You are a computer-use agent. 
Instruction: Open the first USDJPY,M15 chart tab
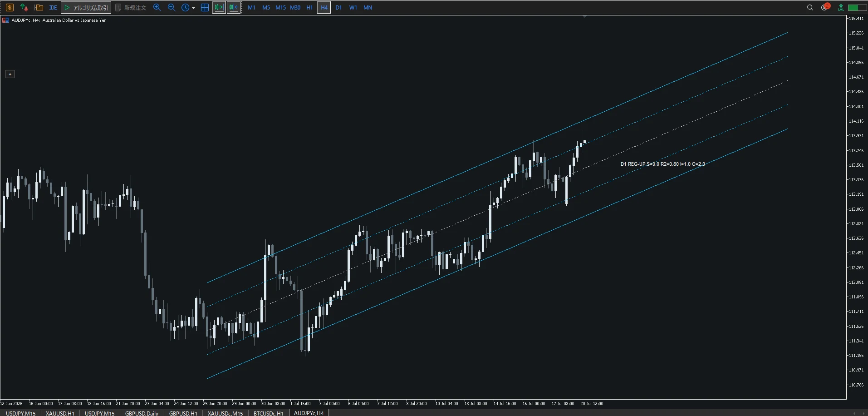coord(20,413)
